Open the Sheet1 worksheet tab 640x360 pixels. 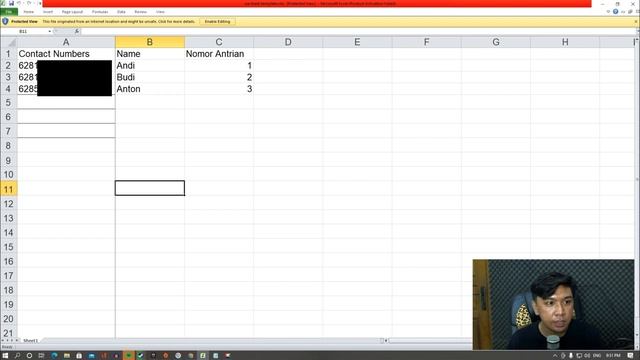pos(30,340)
